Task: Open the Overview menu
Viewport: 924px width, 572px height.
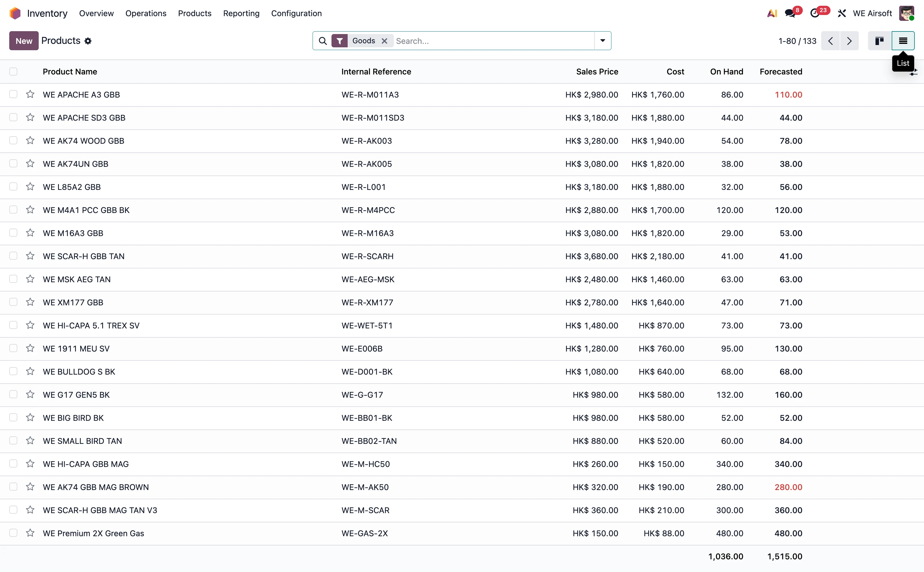Action: (96, 13)
